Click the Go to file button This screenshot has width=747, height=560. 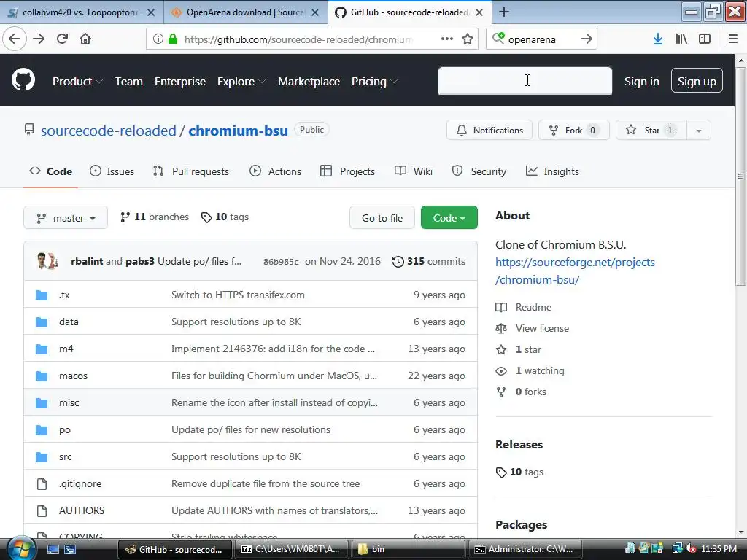click(382, 217)
